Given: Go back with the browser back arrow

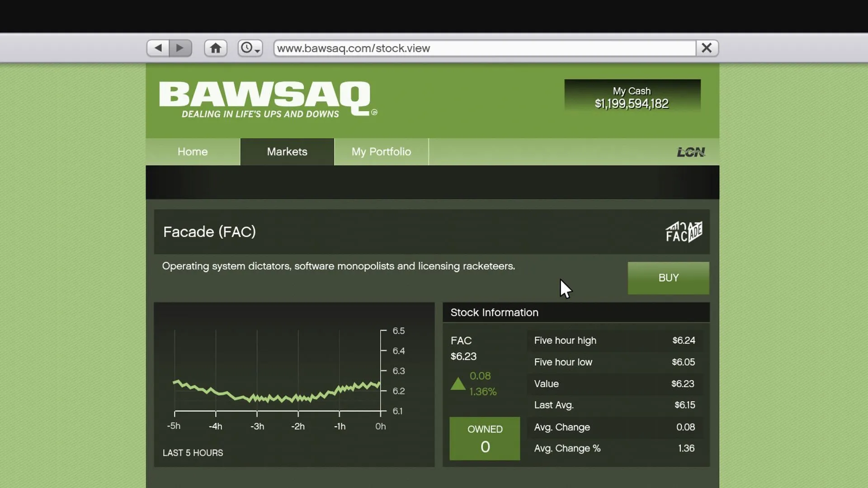Looking at the screenshot, I should coord(158,48).
